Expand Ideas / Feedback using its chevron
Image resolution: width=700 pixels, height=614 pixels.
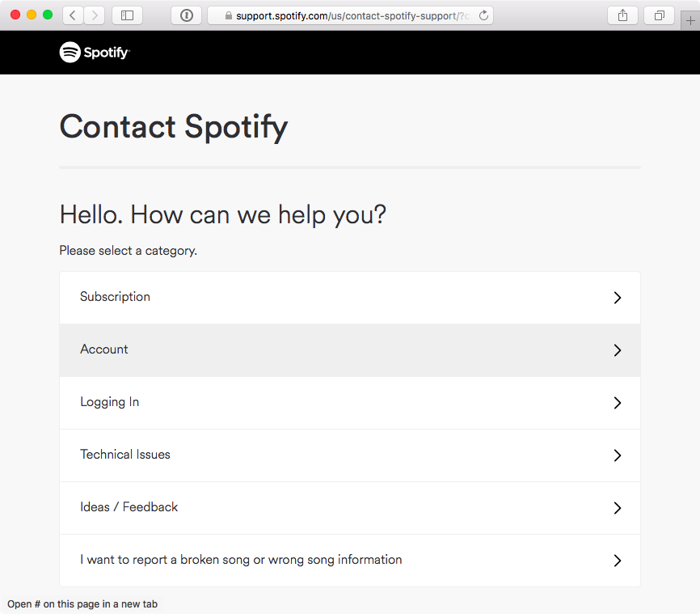[x=618, y=508]
